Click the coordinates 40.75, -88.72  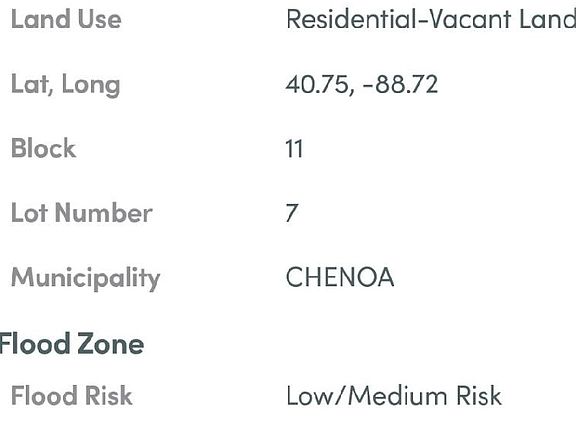(362, 84)
